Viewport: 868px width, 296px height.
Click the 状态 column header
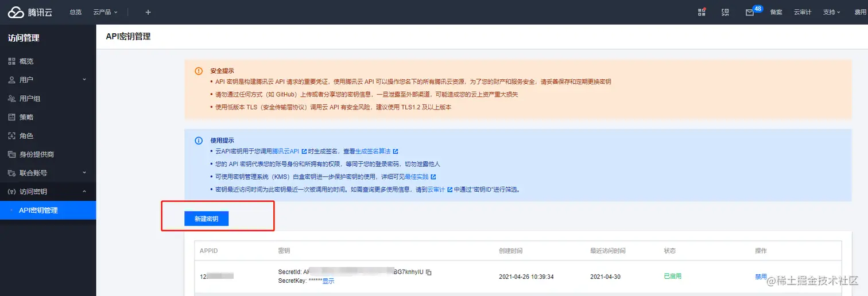pos(669,251)
